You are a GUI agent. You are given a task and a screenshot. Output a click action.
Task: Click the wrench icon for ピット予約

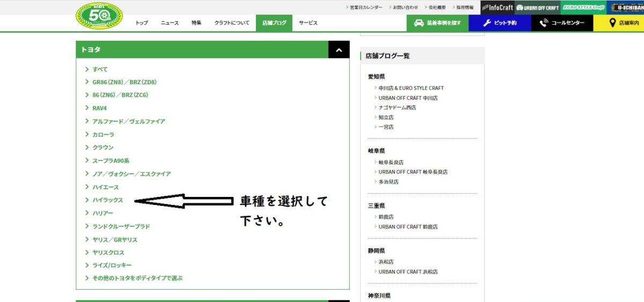487,23
